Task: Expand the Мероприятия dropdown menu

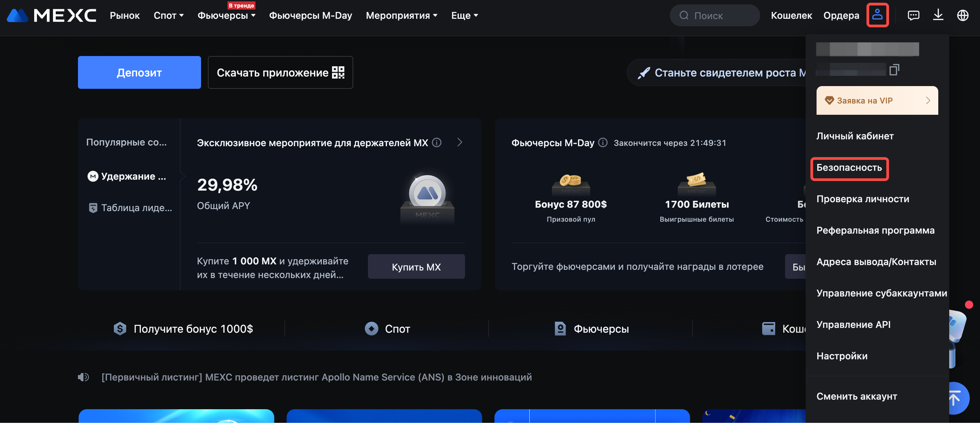Action: [401, 16]
